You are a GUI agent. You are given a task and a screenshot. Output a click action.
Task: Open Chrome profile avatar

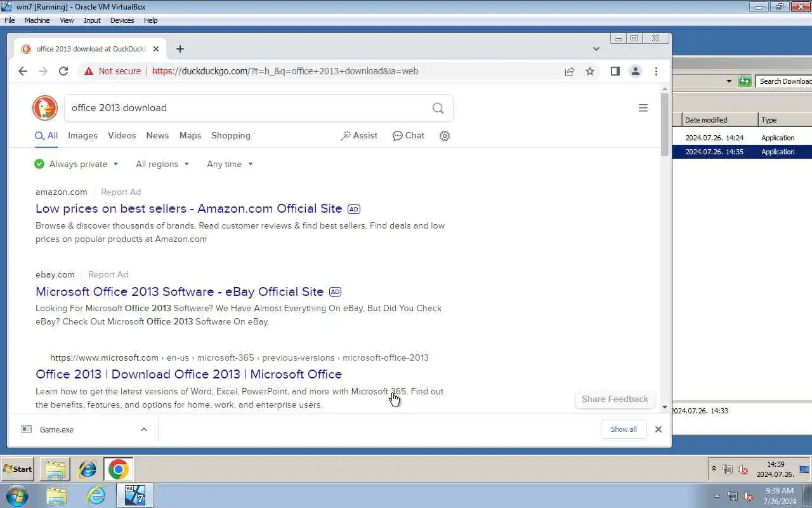(635, 71)
